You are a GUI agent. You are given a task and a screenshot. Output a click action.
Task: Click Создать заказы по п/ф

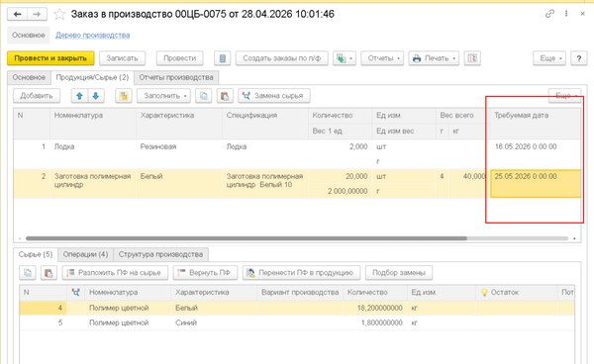(x=281, y=58)
